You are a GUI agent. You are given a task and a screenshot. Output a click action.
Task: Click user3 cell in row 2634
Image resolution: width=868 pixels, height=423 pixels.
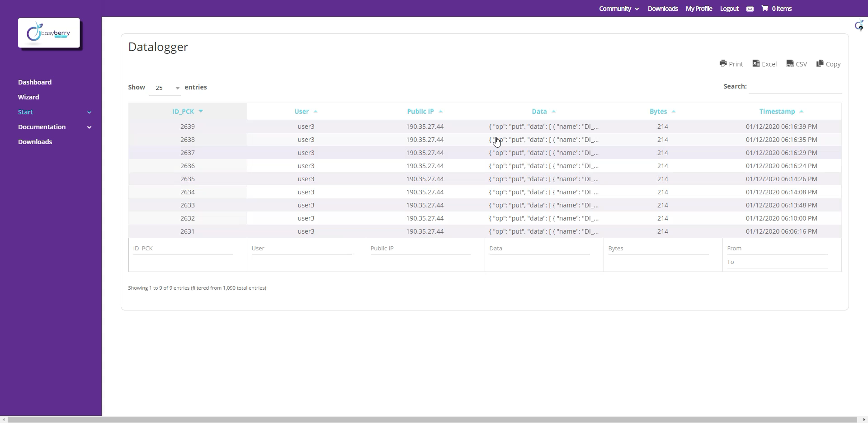(x=306, y=192)
